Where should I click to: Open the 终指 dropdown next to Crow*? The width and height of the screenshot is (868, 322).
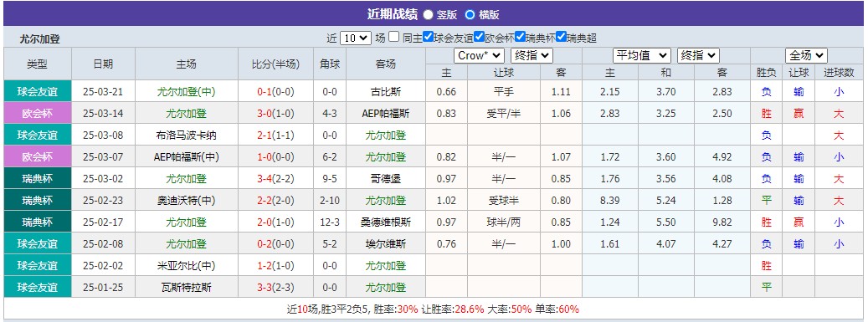pos(532,55)
